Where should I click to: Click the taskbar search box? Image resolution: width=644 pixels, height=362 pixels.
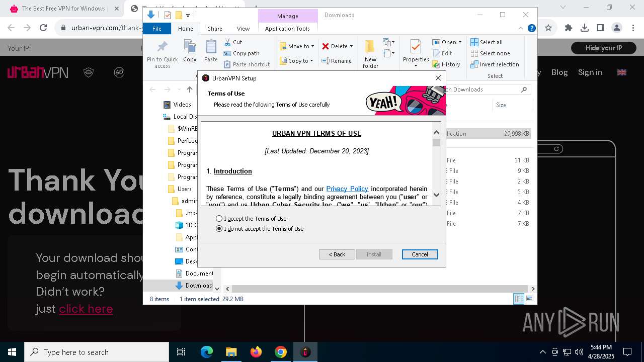click(97, 352)
